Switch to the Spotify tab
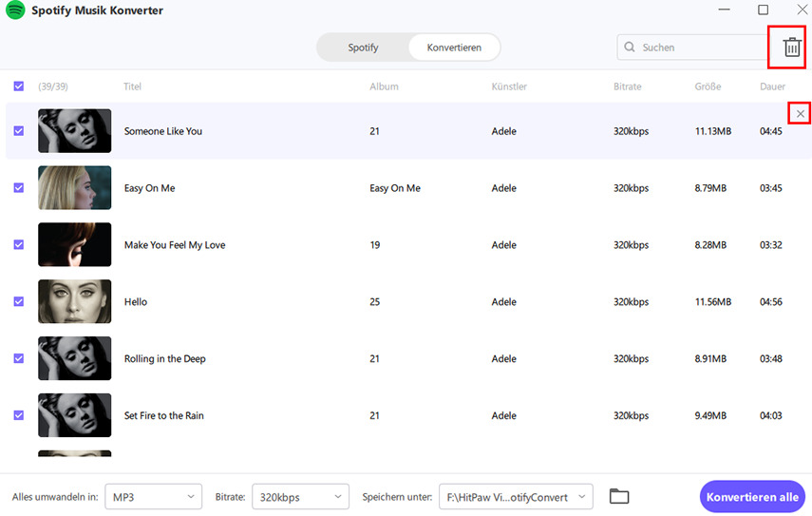 363,48
